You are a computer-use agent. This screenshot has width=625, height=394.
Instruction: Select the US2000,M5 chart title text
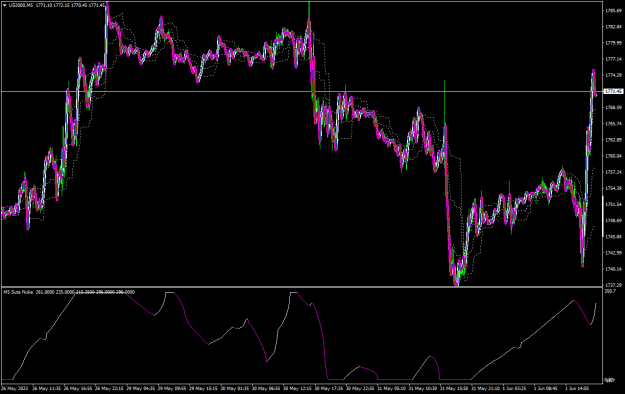[21, 5]
